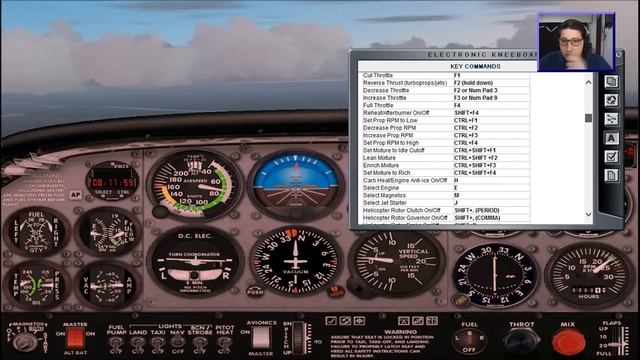Image resolution: width=640 pixels, height=360 pixels.
Task: Click the 'Increase Throttle' row
Action: (x=446, y=98)
